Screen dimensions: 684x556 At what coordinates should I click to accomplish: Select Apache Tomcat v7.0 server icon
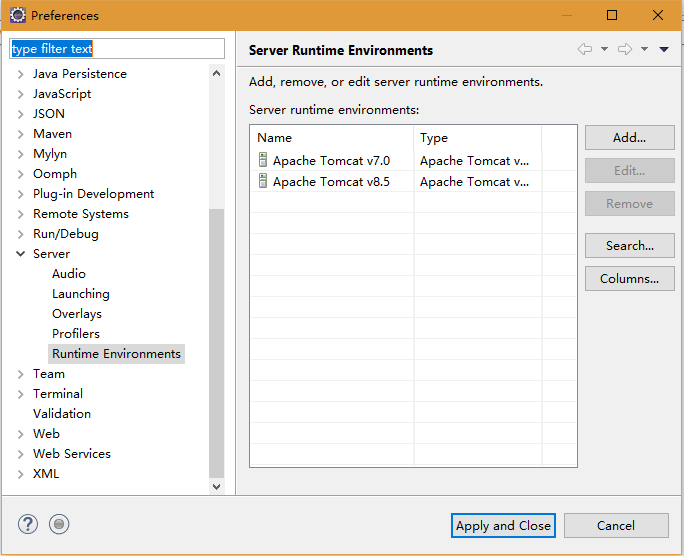(263, 160)
